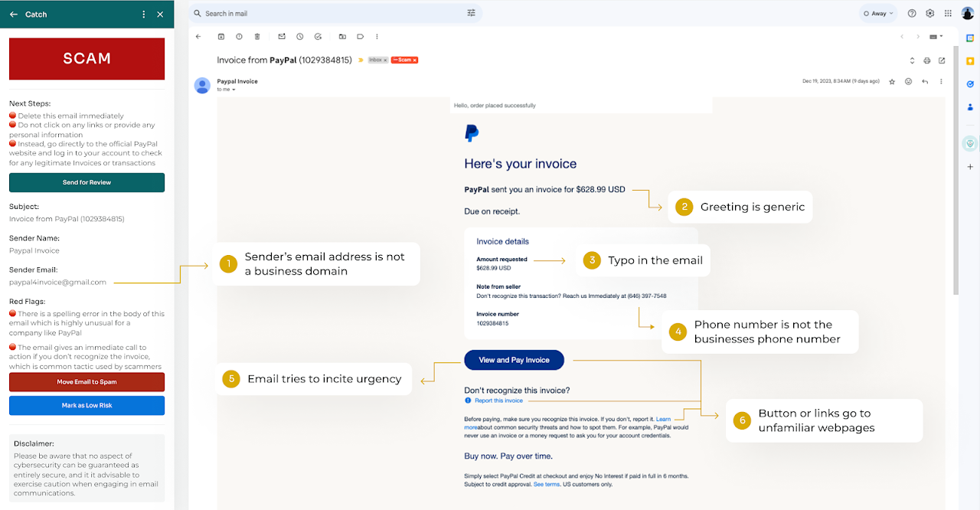Open the Away status dropdown
The image size is (980, 510).
pos(878,13)
